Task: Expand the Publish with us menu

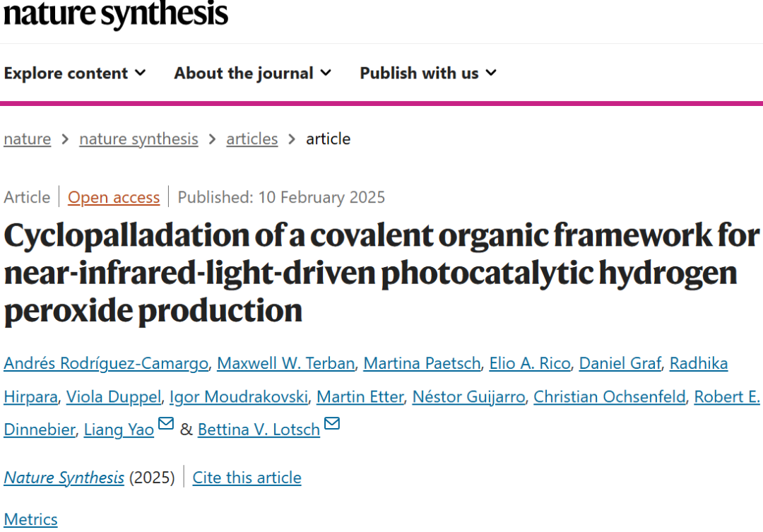Action: (428, 73)
